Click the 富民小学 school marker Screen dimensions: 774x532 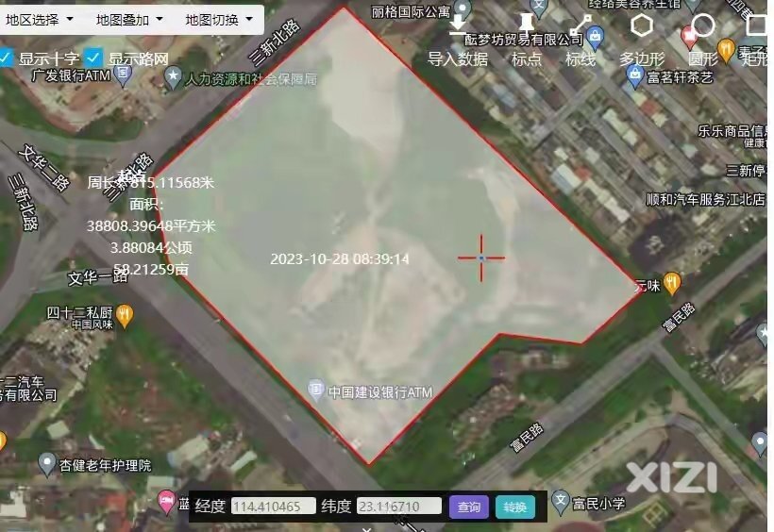[x=561, y=502]
